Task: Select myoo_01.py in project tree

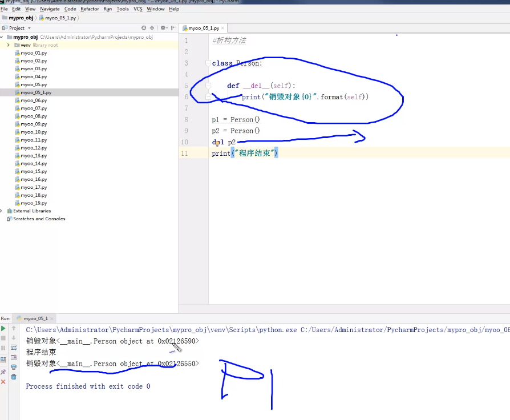Action: point(34,53)
